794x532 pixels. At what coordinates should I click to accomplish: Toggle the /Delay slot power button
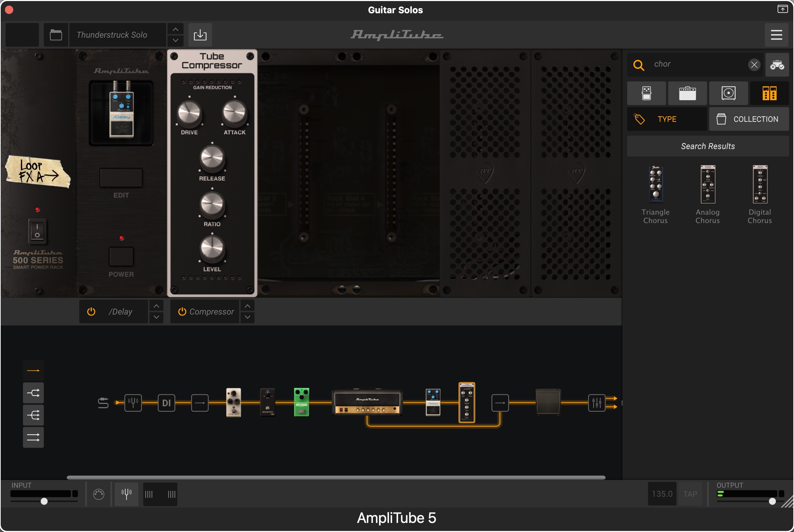pos(91,311)
